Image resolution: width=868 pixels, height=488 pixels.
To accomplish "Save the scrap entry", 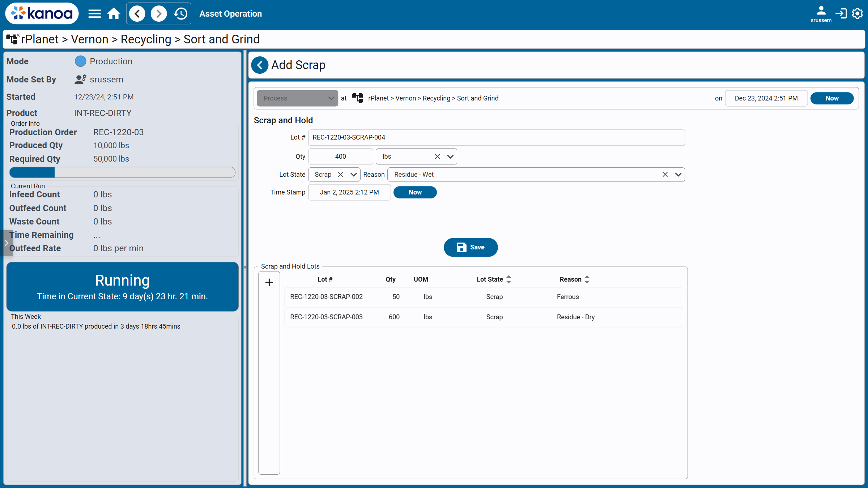I will click(x=471, y=247).
